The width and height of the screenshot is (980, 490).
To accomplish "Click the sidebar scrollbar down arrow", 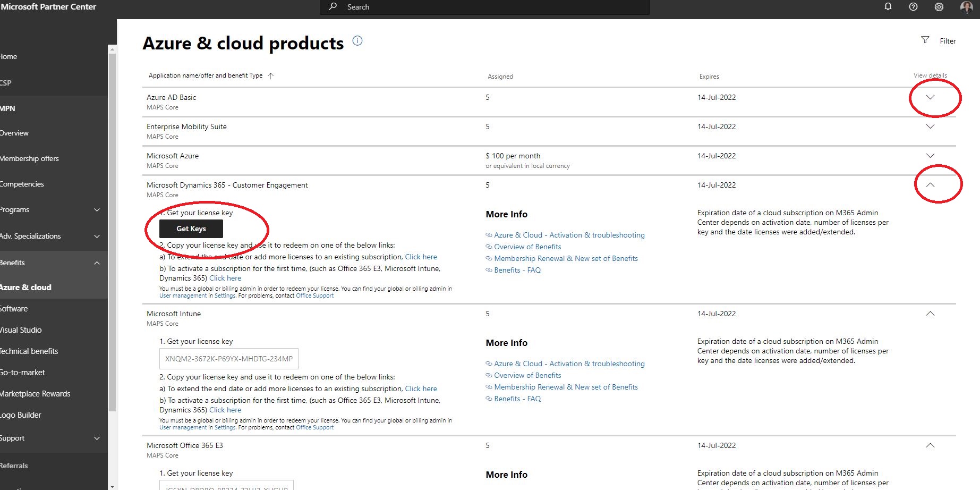I will 112,486.
